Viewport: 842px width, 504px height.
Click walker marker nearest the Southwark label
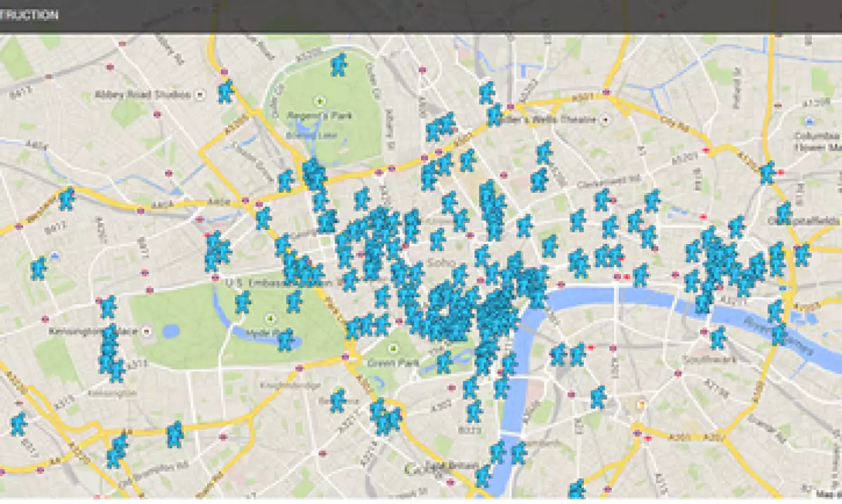(717, 338)
